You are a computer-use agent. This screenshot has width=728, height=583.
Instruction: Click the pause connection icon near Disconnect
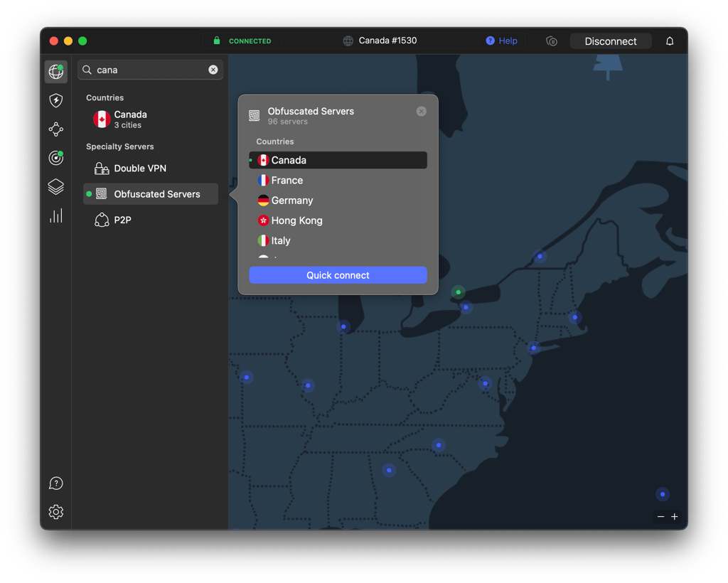[552, 41]
